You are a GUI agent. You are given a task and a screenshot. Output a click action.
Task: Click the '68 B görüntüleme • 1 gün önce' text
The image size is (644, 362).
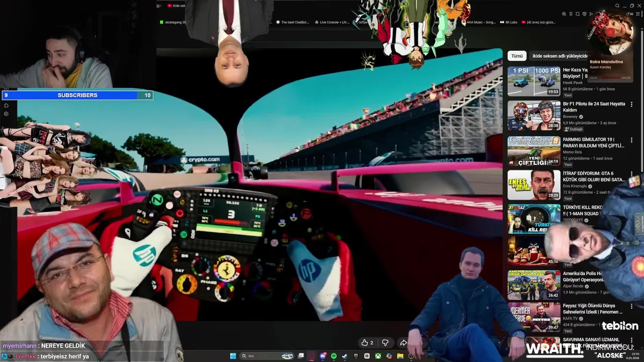[x=589, y=89]
